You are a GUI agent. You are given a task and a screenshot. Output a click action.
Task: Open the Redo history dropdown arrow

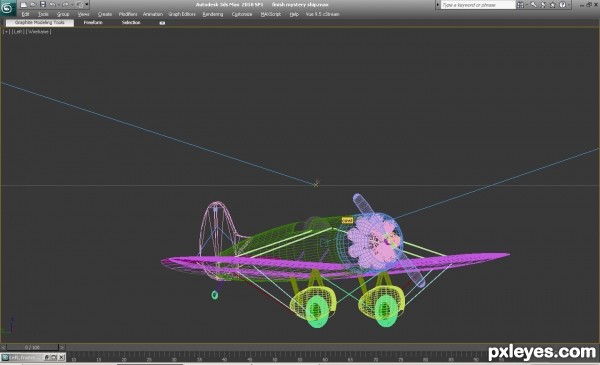72,5
